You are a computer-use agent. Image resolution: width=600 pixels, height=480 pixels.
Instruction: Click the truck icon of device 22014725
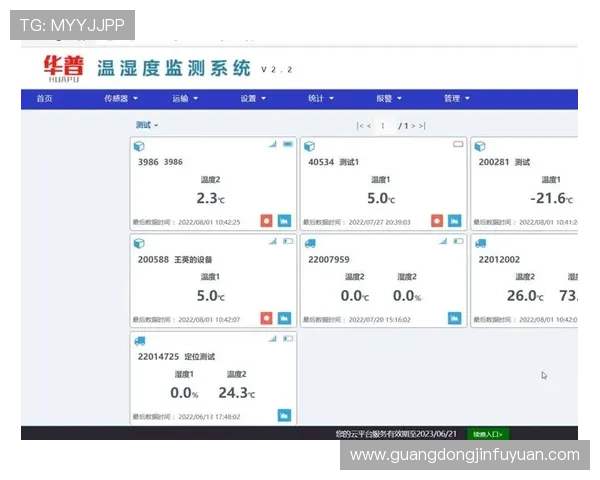(140, 341)
